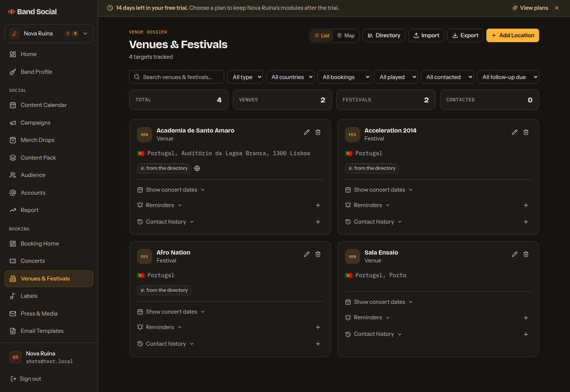Image resolution: width=570 pixels, height=392 pixels.
Task: Edit the Afro Nation festival entry
Action: click(x=307, y=254)
